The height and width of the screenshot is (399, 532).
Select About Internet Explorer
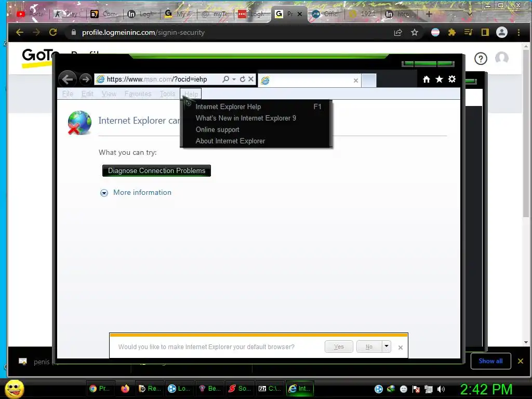coord(256,141)
